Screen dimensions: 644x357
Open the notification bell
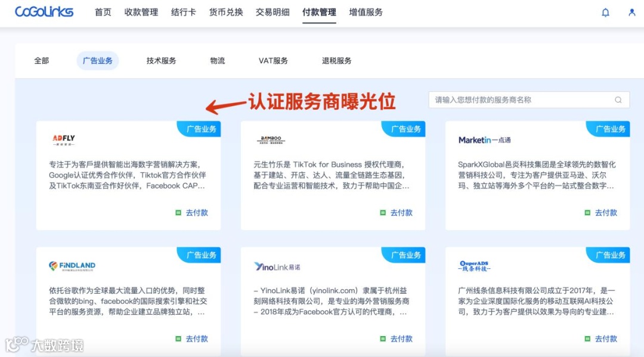[605, 13]
